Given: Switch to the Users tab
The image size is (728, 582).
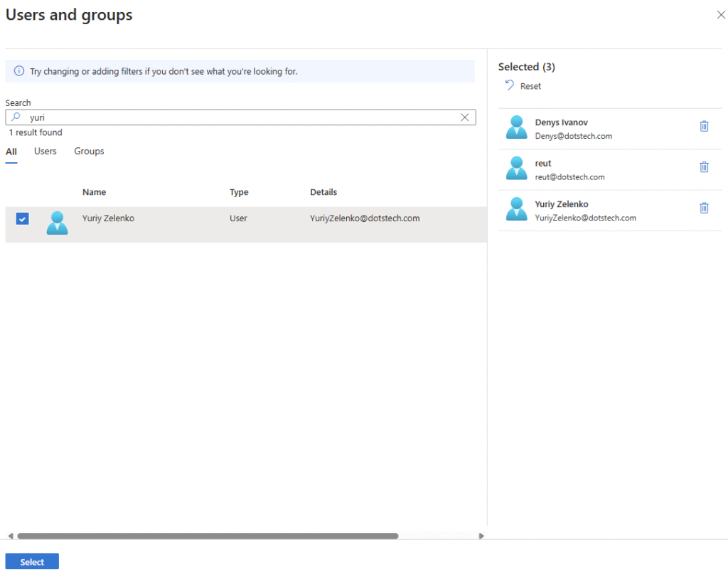Looking at the screenshot, I should pos(45,152).
